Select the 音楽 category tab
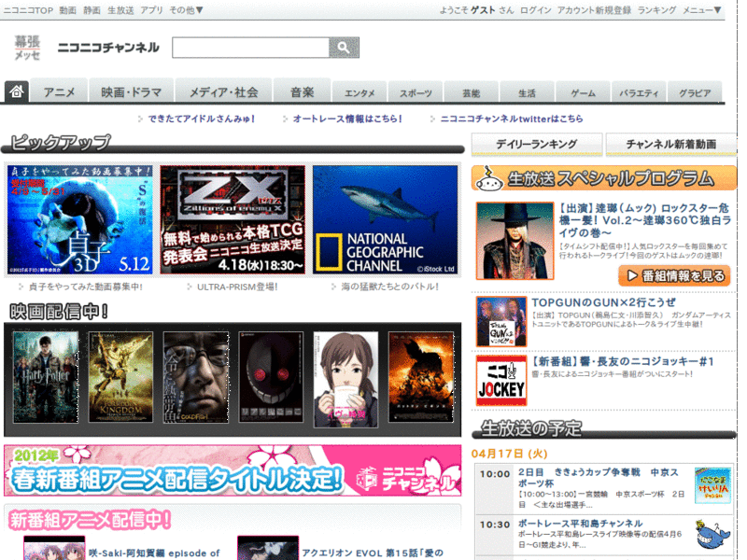Image resolution: width=747 pixels, height=560 pixels. click(302, 91)
